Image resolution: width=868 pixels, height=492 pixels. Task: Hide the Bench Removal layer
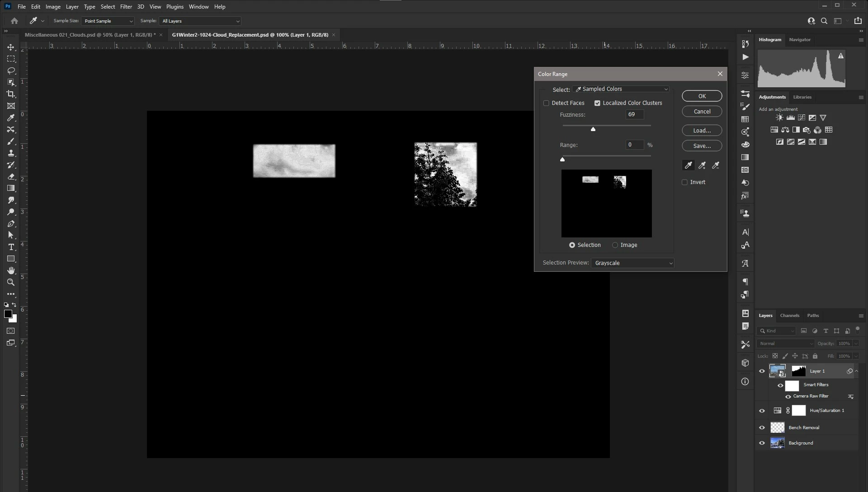tap(762, 427)
